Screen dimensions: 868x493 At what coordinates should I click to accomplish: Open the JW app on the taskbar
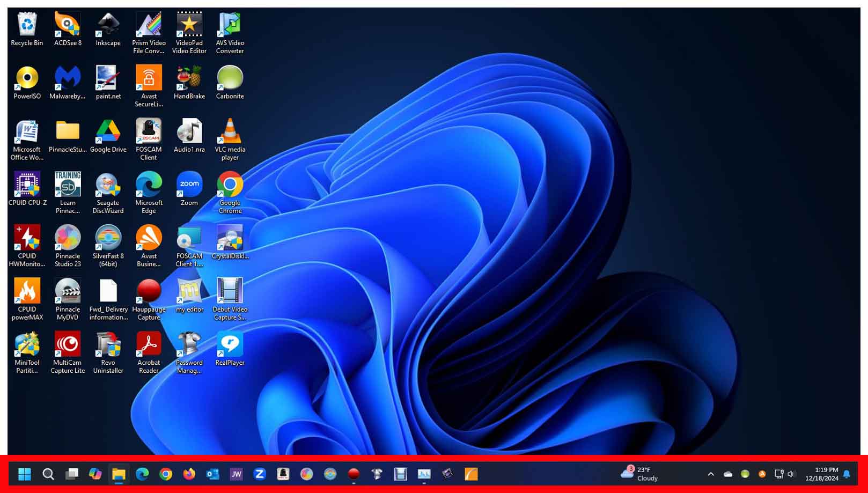[236, 474]
